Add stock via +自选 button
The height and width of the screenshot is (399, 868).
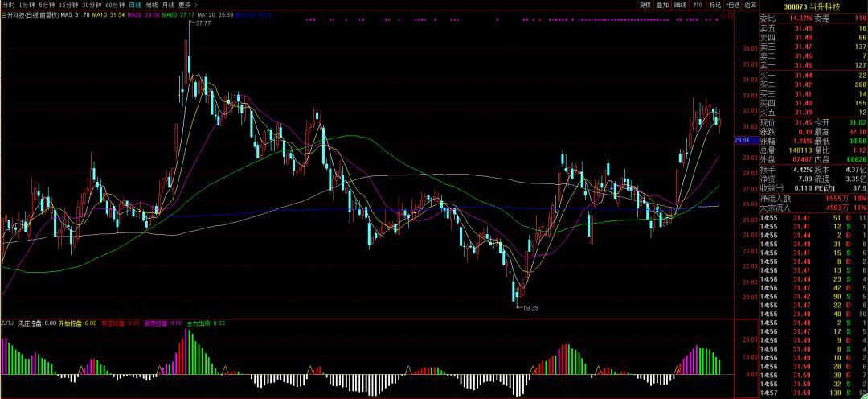click(732, 5)
